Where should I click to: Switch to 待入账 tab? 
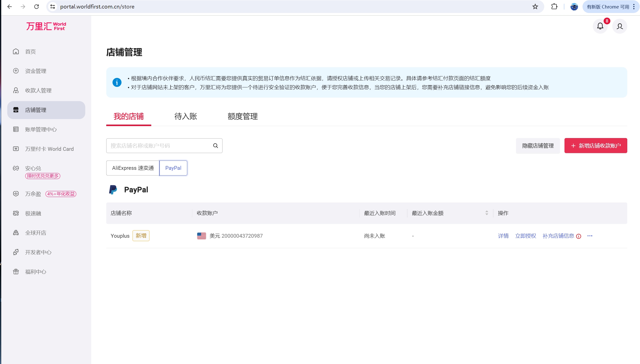coord(186,116)
